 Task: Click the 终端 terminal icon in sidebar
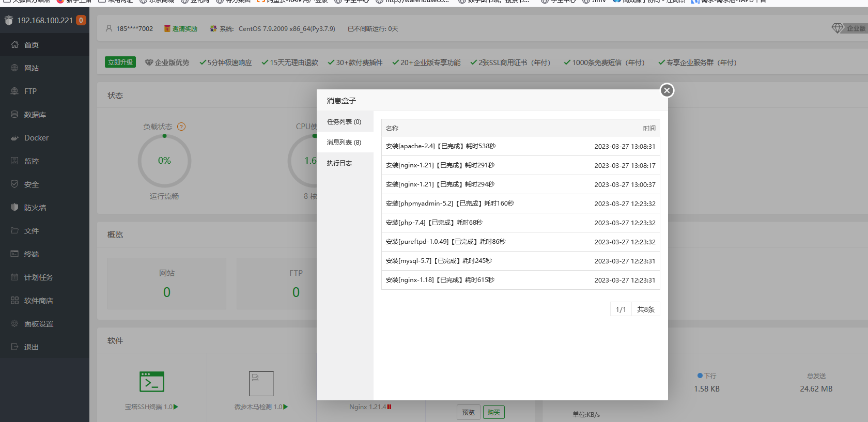[x=14, y=254]
